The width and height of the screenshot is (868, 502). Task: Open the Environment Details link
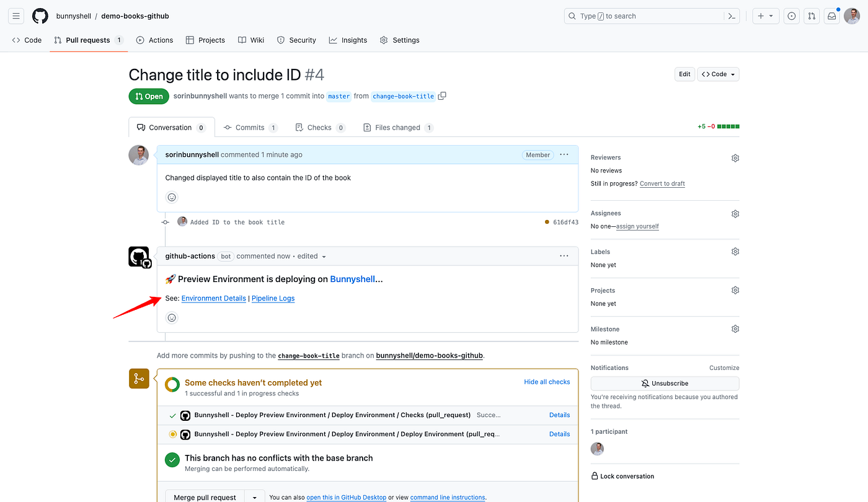point(214,298)
